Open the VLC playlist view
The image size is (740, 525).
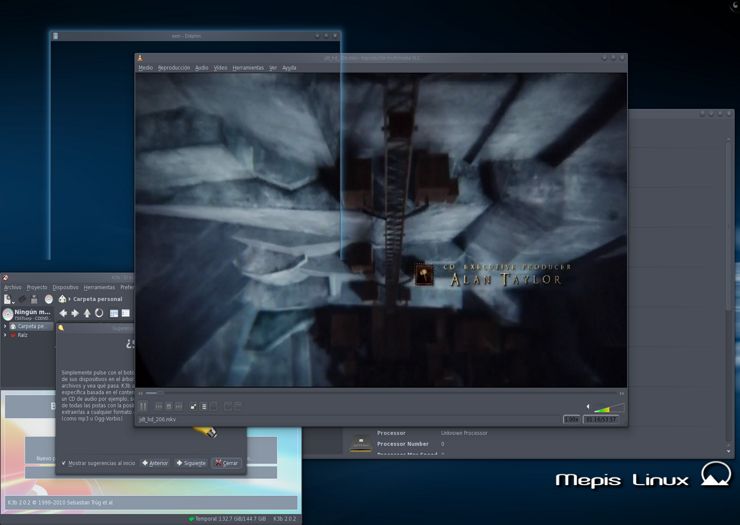[x=204, y=406]
